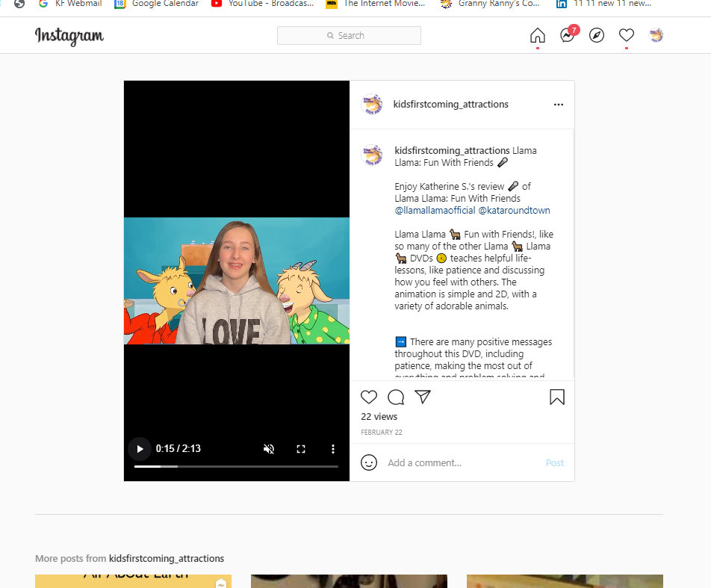The width and height of the screenshot is (711, 588).
Task: Click caption author profile picture
Action: tap(372, 155)
